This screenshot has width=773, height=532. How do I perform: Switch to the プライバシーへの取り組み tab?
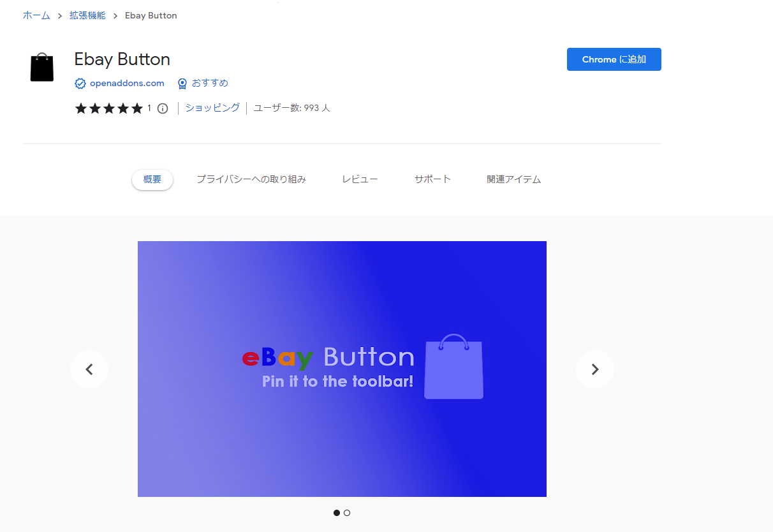[x=251, y=180]
